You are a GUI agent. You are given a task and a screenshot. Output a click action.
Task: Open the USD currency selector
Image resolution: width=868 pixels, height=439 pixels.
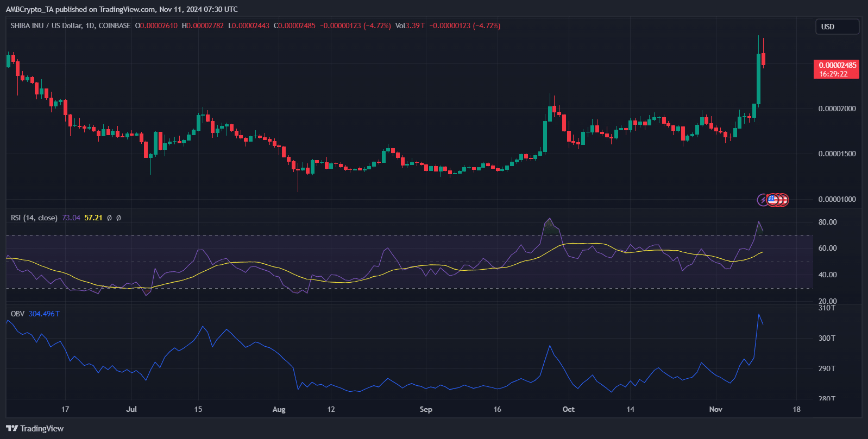tap(837, 27)
